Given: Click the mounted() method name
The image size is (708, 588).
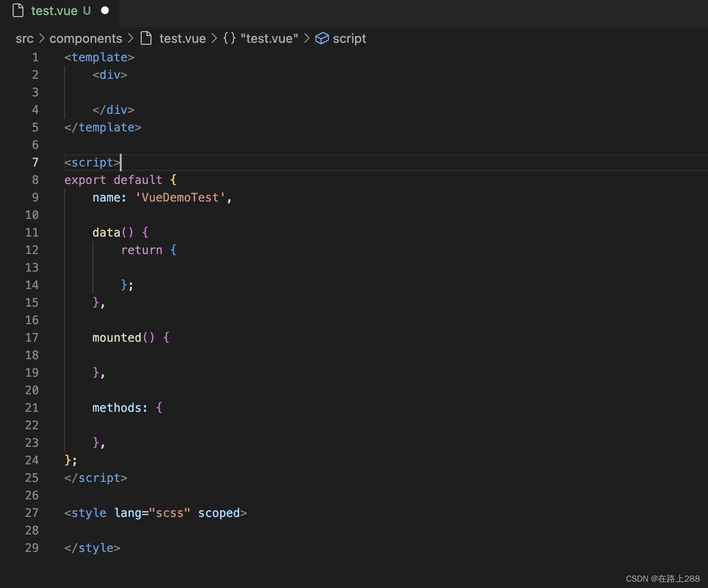Looking at the screenshot, I should (x=117, y=338).
